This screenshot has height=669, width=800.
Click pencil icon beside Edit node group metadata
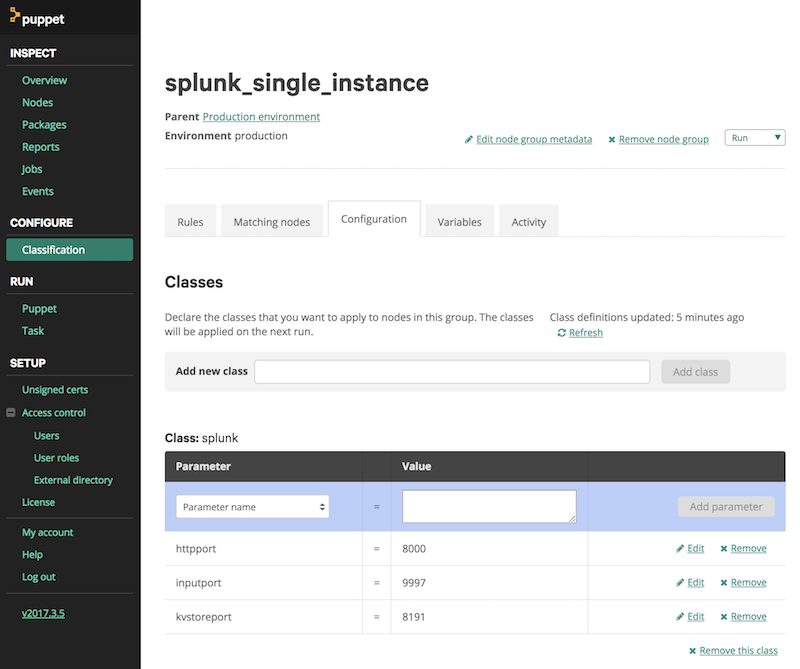(468, 140)
